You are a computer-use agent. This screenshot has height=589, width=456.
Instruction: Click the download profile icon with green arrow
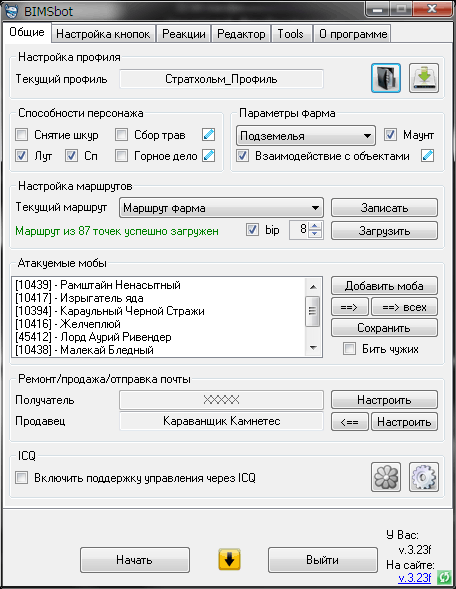pyautogui.click(x=424, y=78)
